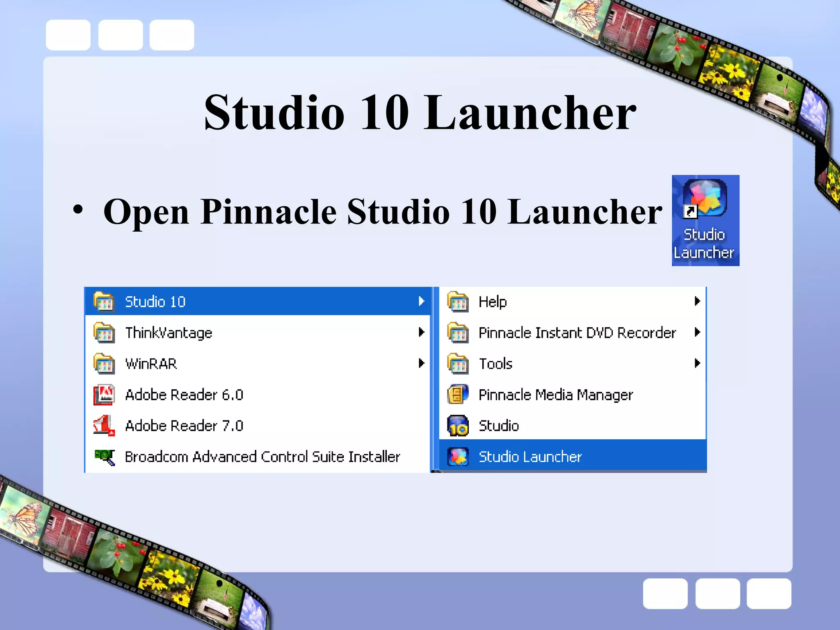This screenshot has width=840, height=630.
Task: Select the WinRAR menu entry
Action: pos(258,364)
